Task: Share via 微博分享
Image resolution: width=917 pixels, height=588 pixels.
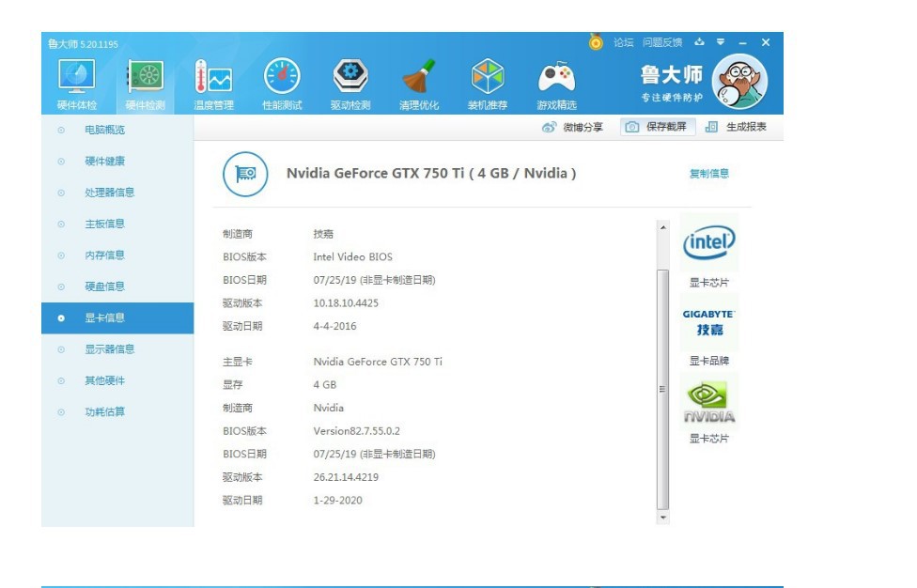Action: 572,127
